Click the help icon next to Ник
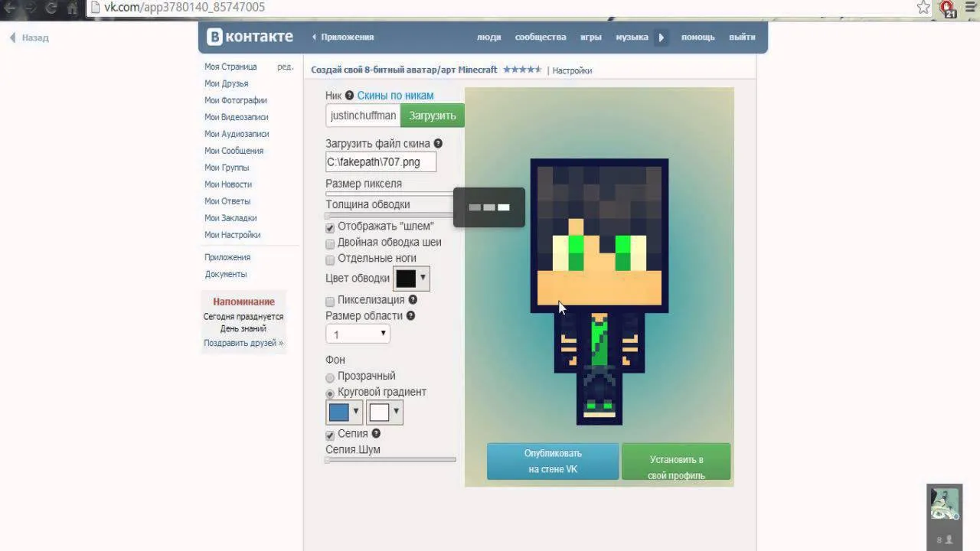Screen dimensions: 980x551 point(349,96)
